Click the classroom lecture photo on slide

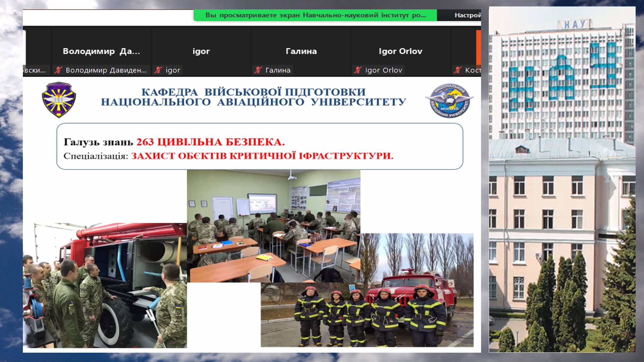[x=273, y=226]
